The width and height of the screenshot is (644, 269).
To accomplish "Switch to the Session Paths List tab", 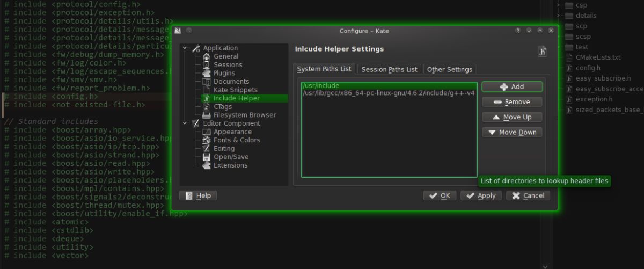I will (389, 69).
